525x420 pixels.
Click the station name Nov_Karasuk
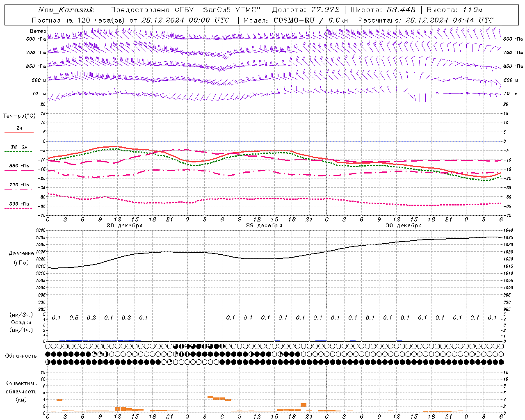[x=66, y=10]
